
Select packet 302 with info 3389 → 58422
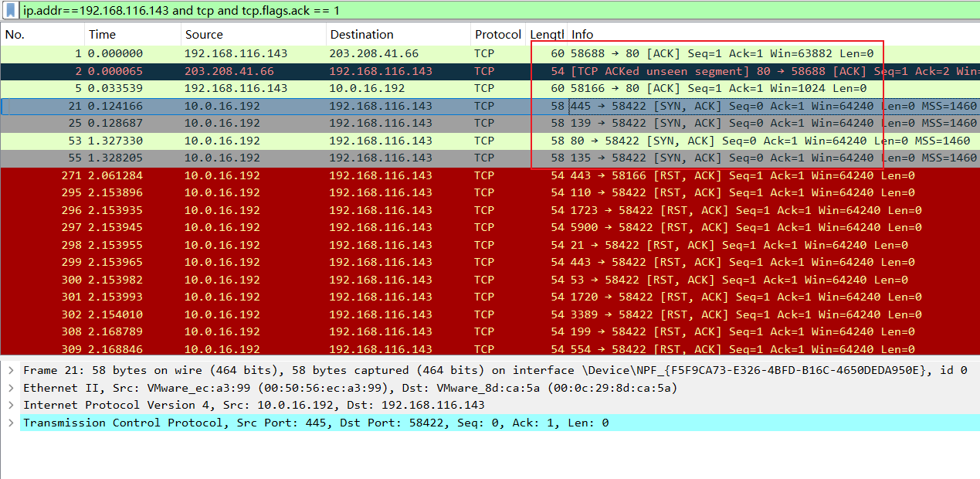pyautogui.click(x=490, y=314)
